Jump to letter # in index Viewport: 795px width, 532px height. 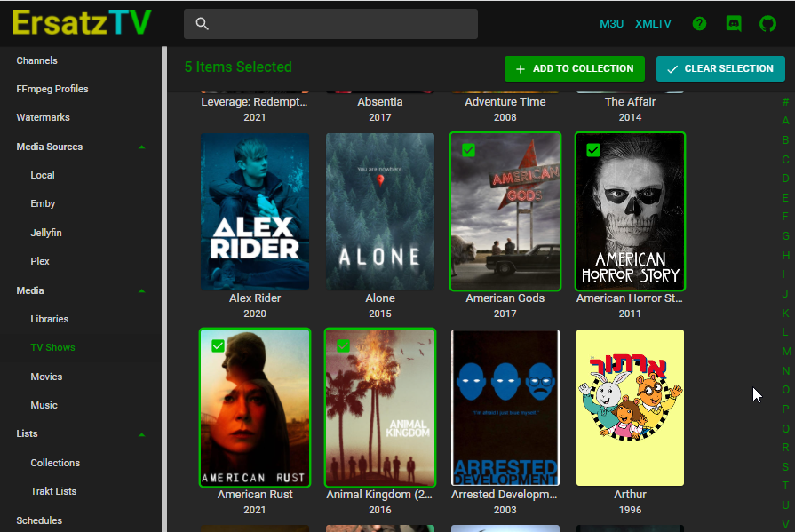[785, 101]
